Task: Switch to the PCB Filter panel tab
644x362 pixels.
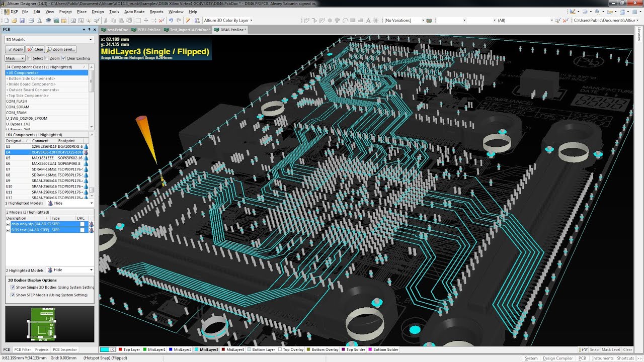Action: click(x=23, y=349)
